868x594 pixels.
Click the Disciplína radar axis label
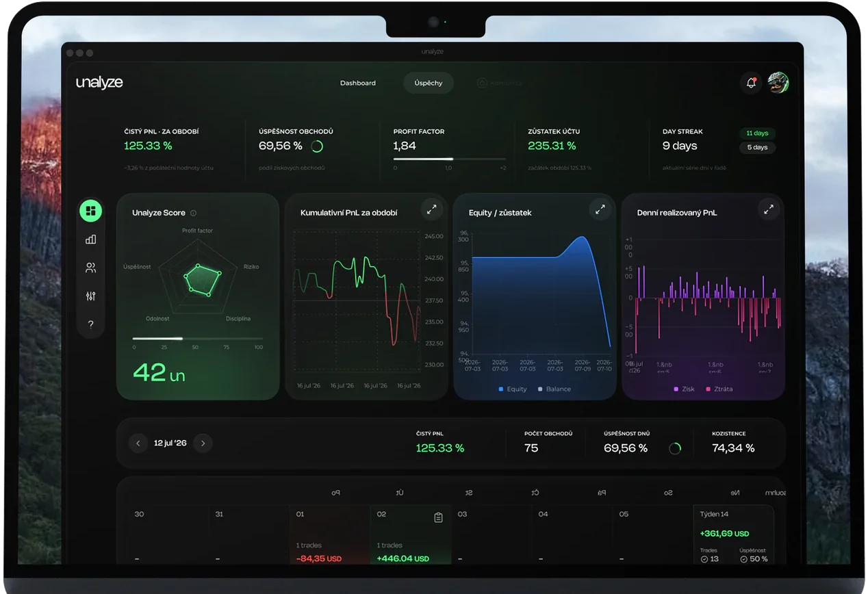tap(238, 319)
